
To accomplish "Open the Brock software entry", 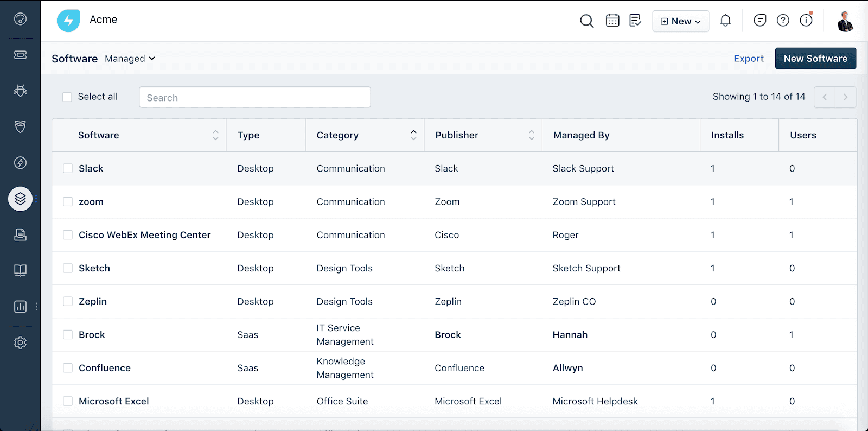I will pyautogui.click(x=92, y=335).
